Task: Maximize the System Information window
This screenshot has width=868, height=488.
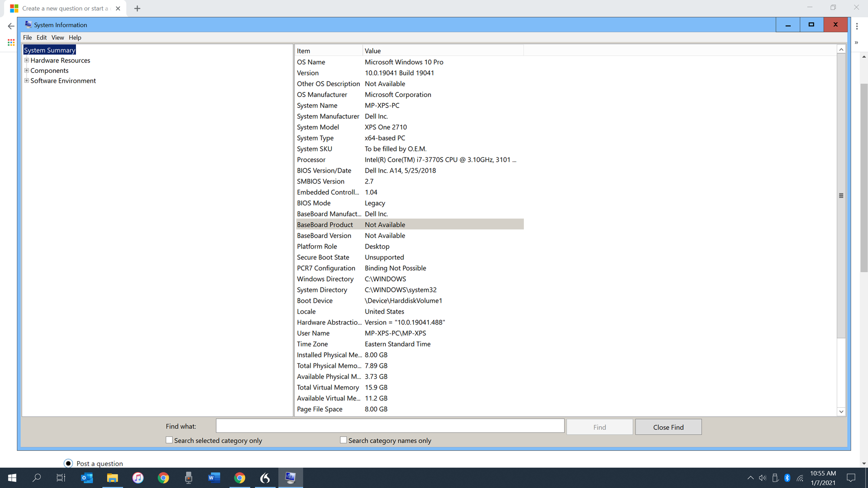Action: tap(811, 25)
